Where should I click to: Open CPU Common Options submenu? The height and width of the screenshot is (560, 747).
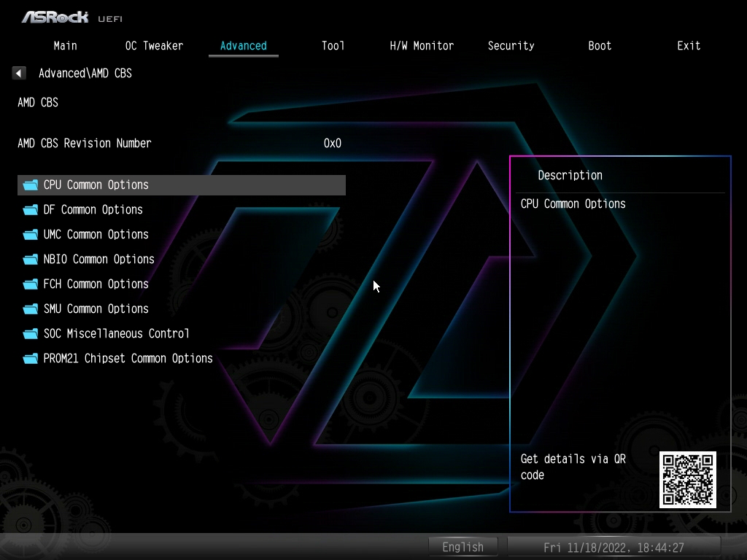[182, 184]
